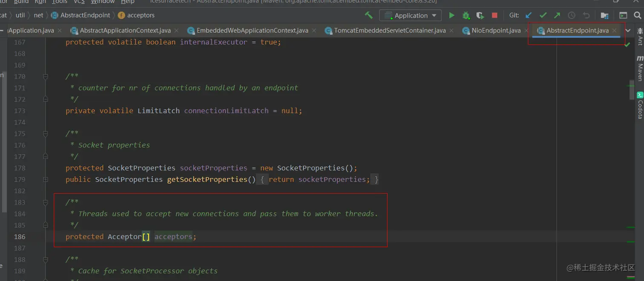This screenshot has height=281, width=644.
Task: Open the Help menu
Action: 128,2
